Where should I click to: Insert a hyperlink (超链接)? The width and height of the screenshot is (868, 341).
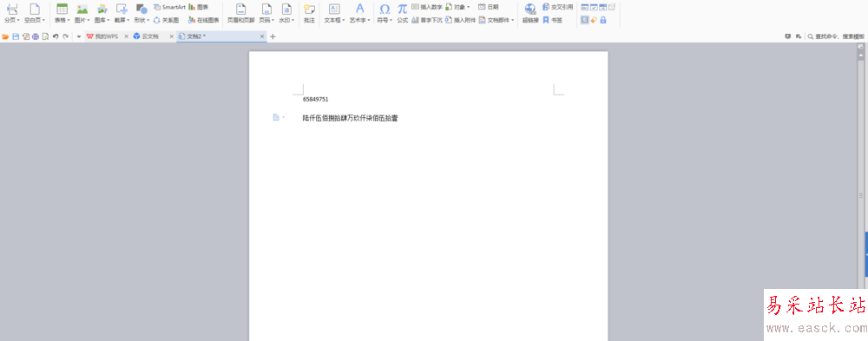coord(530,13)
